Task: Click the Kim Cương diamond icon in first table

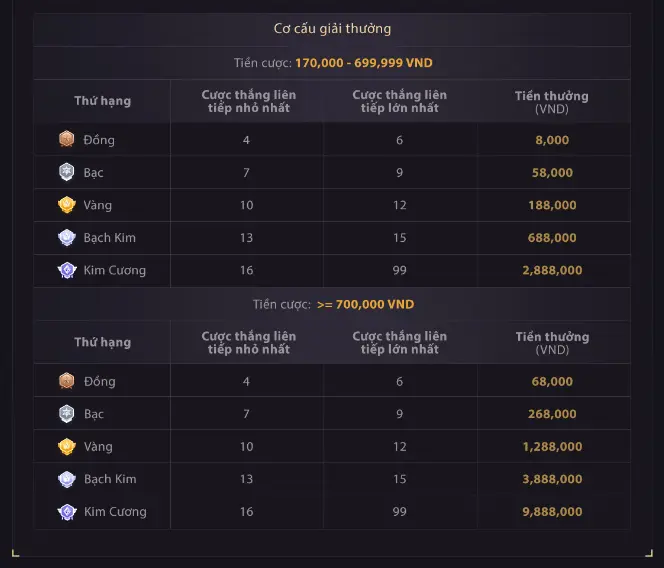Action: (67, 270)
